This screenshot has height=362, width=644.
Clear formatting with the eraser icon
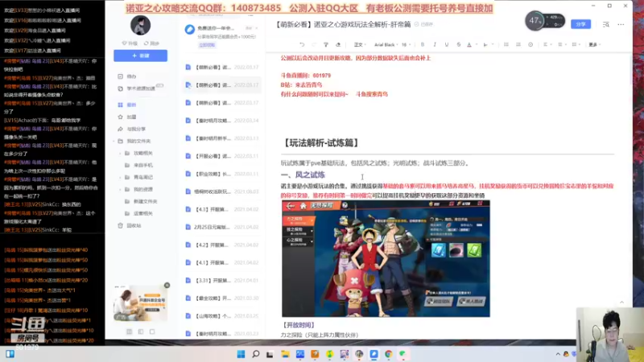pyautogui.click(x=338, y=44)
